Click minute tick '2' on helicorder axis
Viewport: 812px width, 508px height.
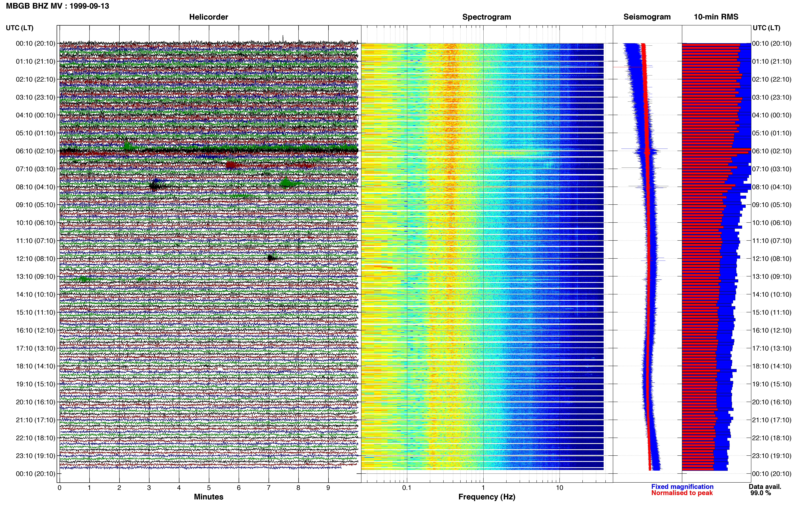[x=119, y=487]
